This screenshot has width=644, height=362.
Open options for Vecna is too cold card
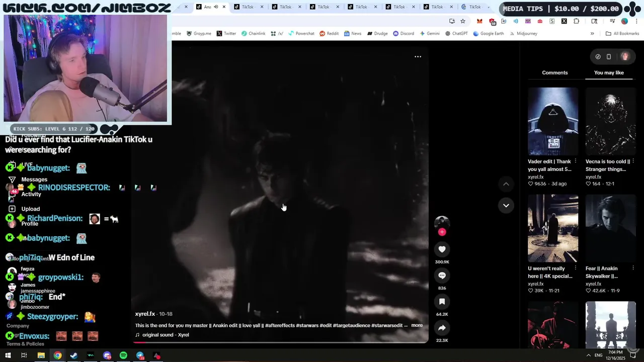click(x=633, y=161)
